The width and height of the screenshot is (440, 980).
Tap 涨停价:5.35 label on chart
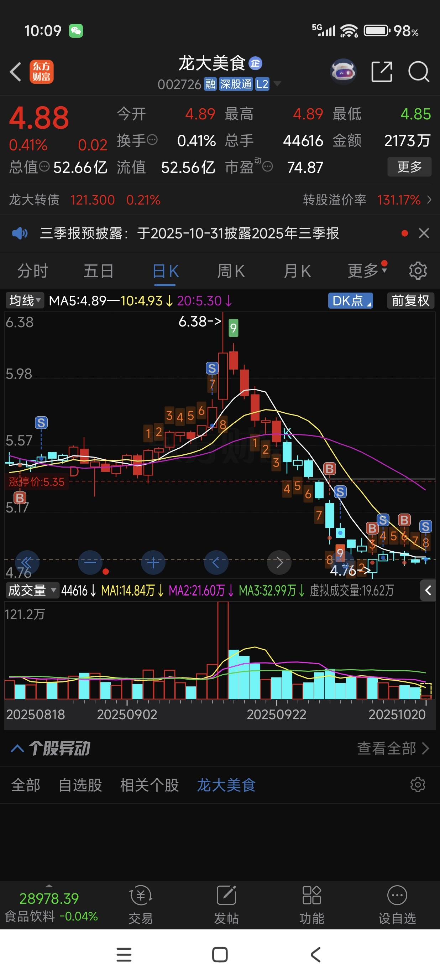pos(36,482)
